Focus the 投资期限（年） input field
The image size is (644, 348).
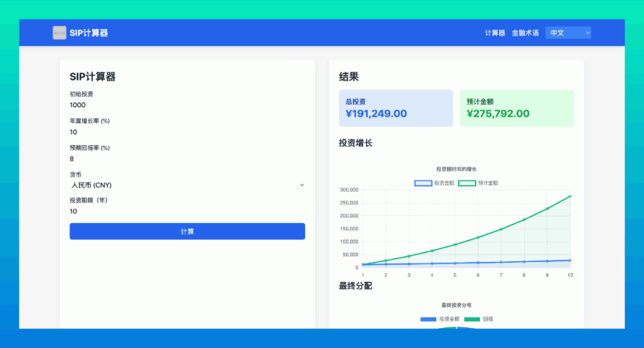pyautogui.click(x=188, y=211)
